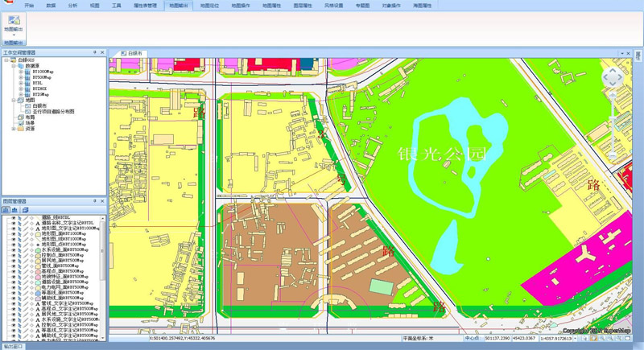The width and height of the screenshot is (644, 350).
Task: Toggle visibility of 居民地_面 layer
Action: 14,261
